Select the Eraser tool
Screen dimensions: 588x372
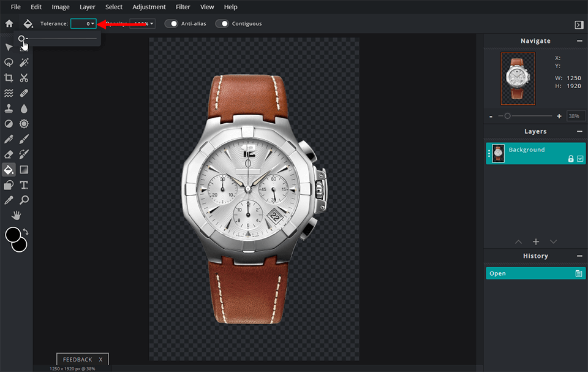coord(9,154)
